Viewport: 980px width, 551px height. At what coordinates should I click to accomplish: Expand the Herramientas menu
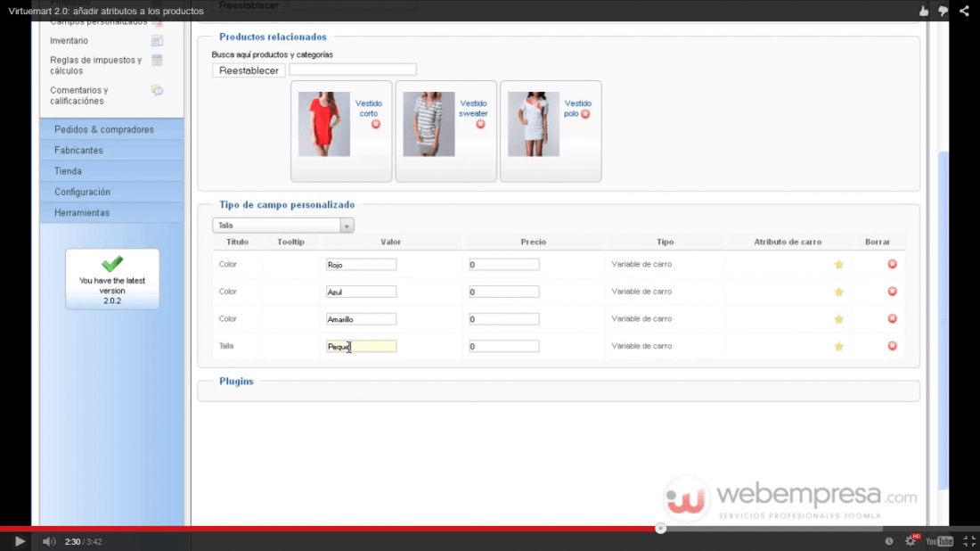point(112,213)
